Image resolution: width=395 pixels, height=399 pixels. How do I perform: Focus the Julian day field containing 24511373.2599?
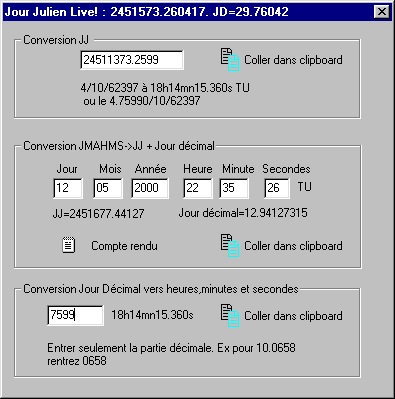click(x=132, y=60)
